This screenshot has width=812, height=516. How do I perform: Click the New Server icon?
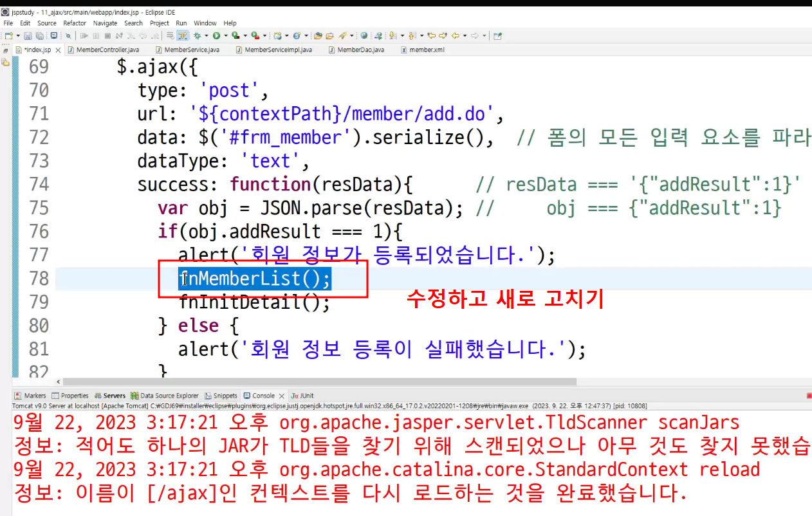coord(277,35)
